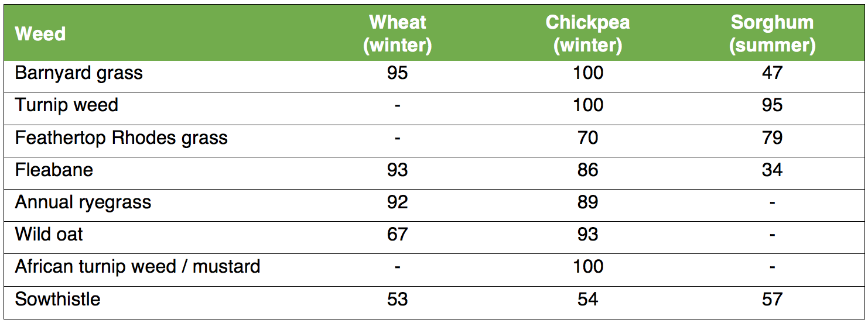Screen dimensions: 868x323
Task: Click Barnyard grass wheat value 95
Action: click(x=398, y=73)
